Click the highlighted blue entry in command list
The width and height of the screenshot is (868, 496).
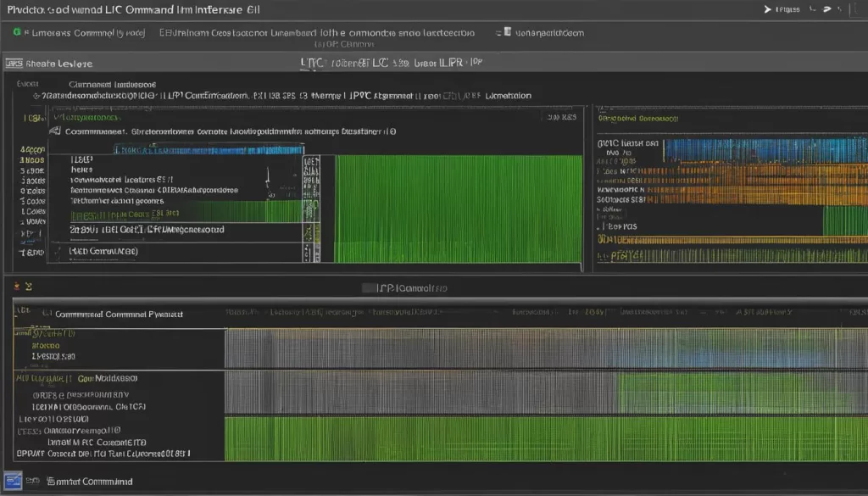tap(208, 149)
